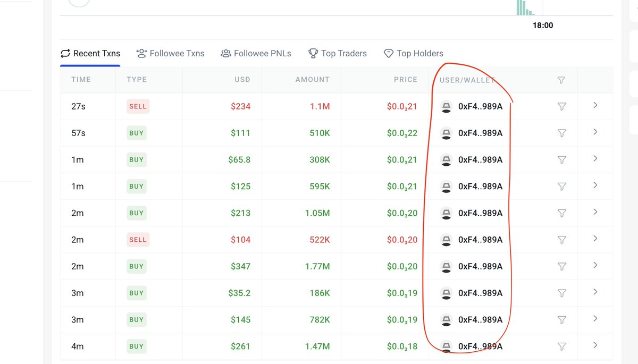Click wallet avatar icon in the $234 row

tap(447, 107)
